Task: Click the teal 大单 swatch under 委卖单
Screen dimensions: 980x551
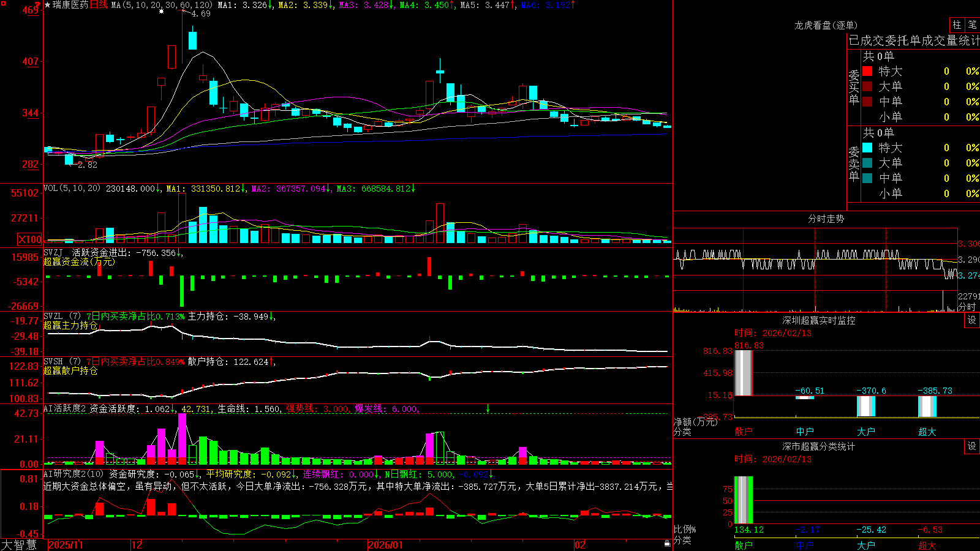Action: (867, 163)
